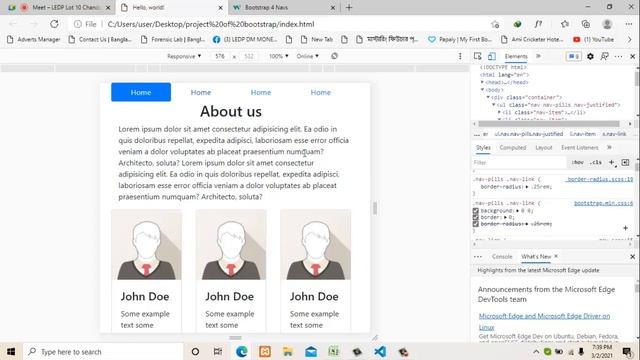Open the Online throttling dropdown

click(307, 56)
